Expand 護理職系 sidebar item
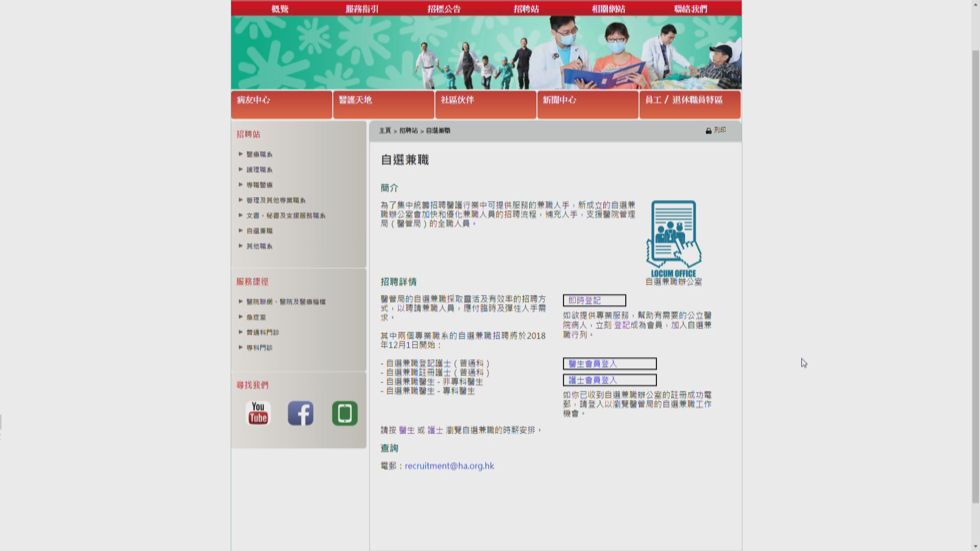 click(259, 170)
